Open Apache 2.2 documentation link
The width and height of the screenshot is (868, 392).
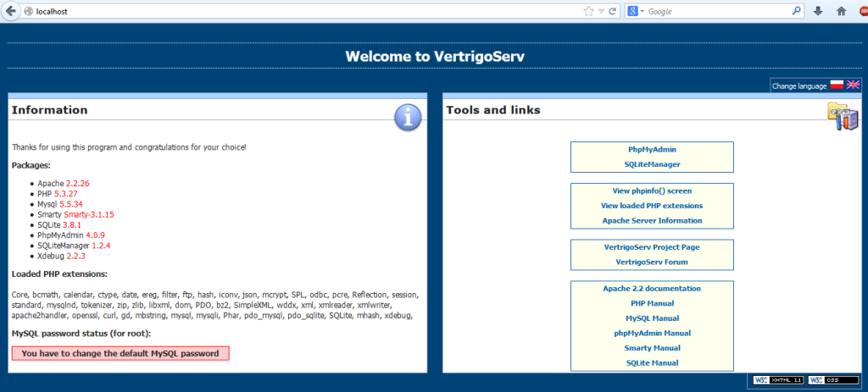652,289
